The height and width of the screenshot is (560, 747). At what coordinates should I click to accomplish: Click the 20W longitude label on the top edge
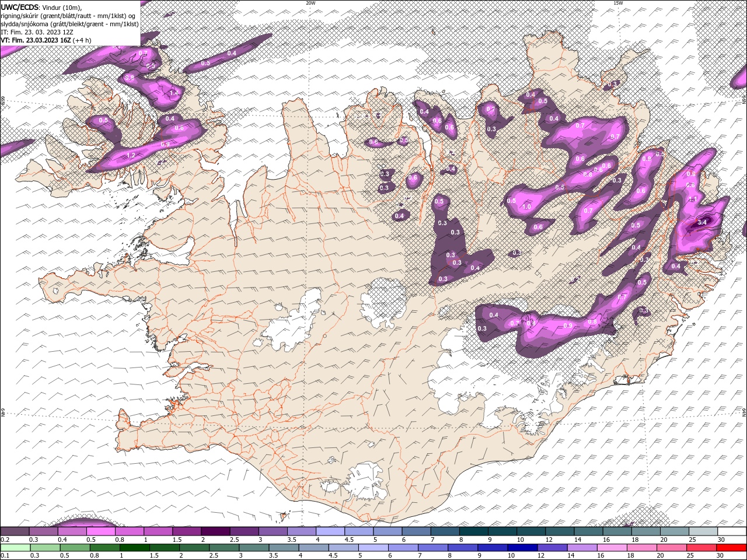pyautogui.click(x=310, y=3)
